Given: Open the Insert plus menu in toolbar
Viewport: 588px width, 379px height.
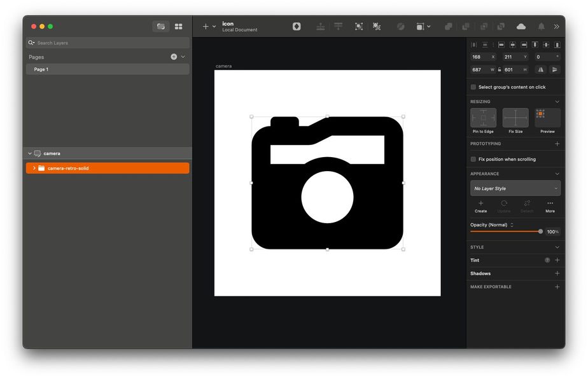Looking at the screenshot, I should pyautogui.click(x=208, y=26).
